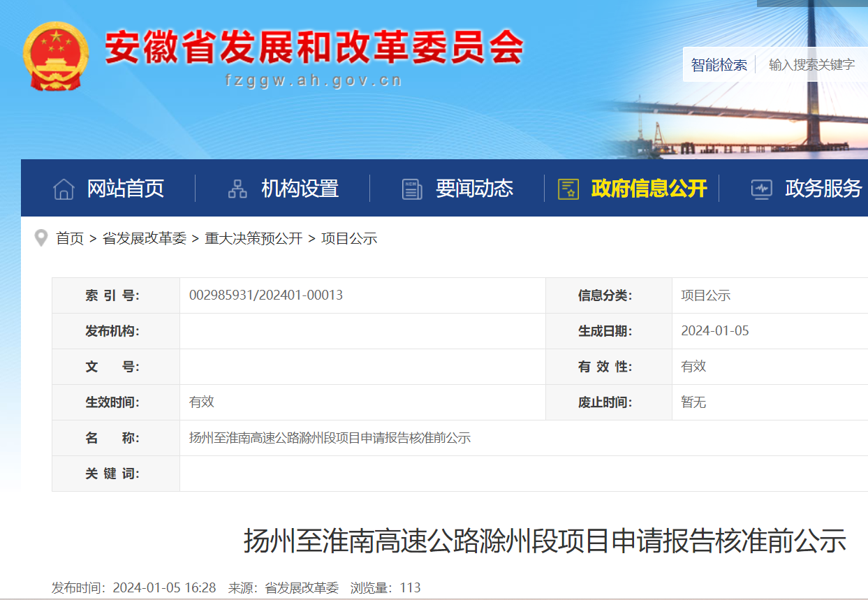Click the large article headline
Screen dimensions: 868x600
pos(545,541)
